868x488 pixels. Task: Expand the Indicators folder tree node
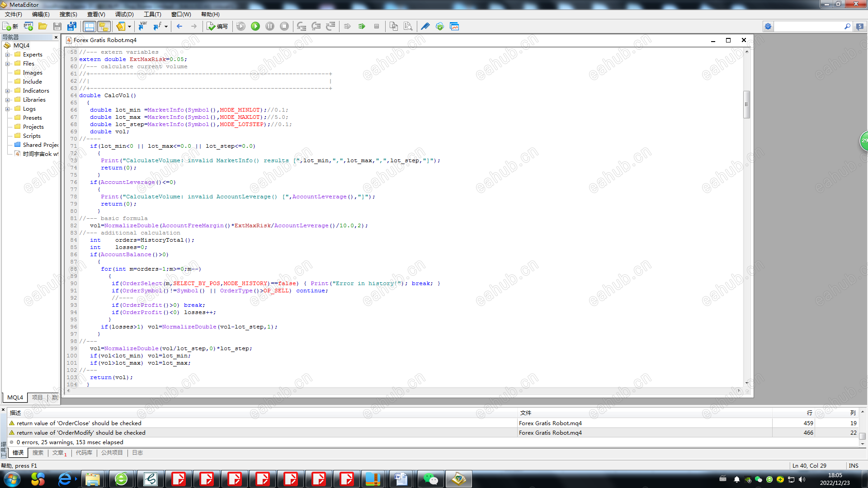point(8,91)
